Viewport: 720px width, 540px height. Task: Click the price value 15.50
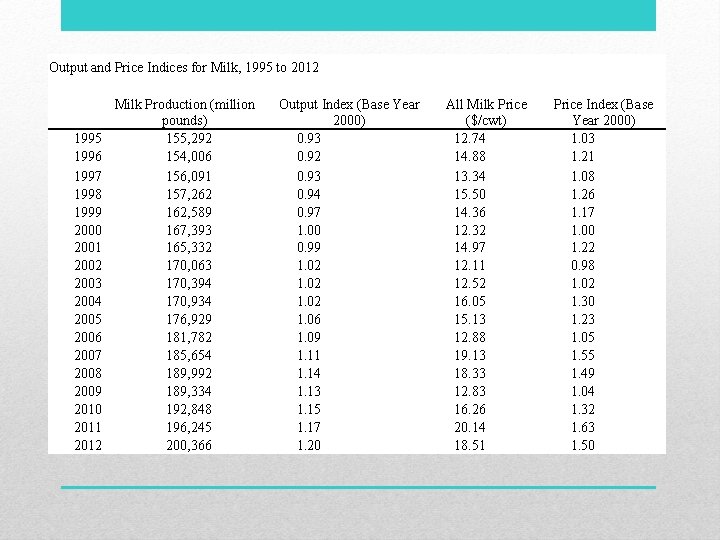470,194
